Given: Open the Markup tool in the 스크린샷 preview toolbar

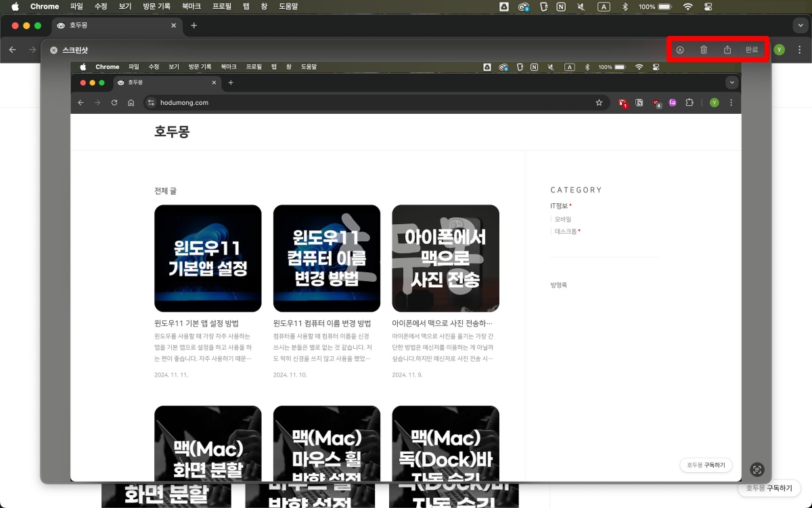Looking at the screenshot, I should [680, 49].
